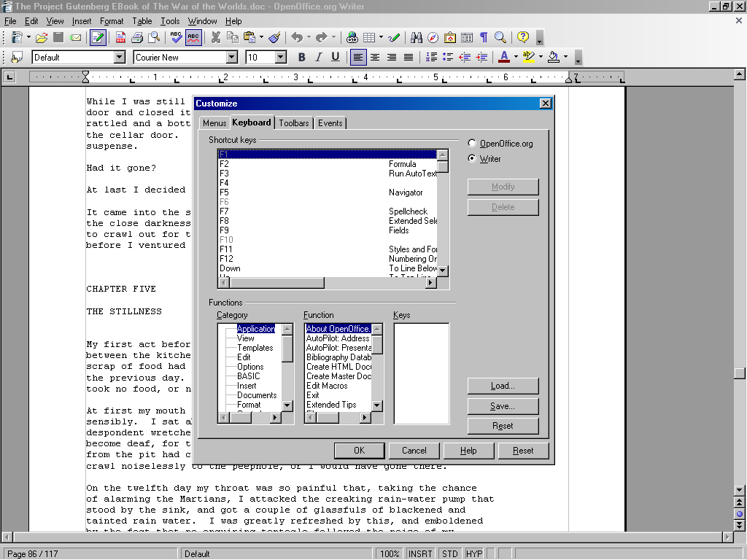Click the Font Color red A swatch

tap(503, 57)
